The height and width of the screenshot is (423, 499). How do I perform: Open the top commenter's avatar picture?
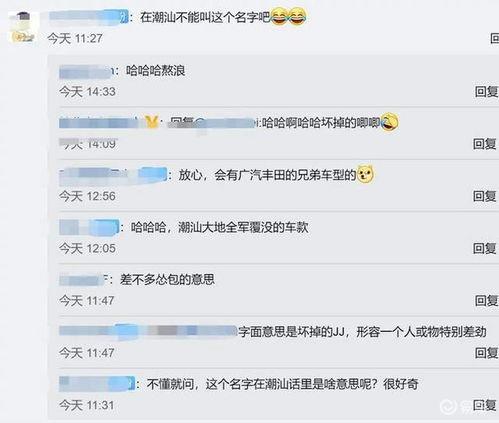pos(23,27)
